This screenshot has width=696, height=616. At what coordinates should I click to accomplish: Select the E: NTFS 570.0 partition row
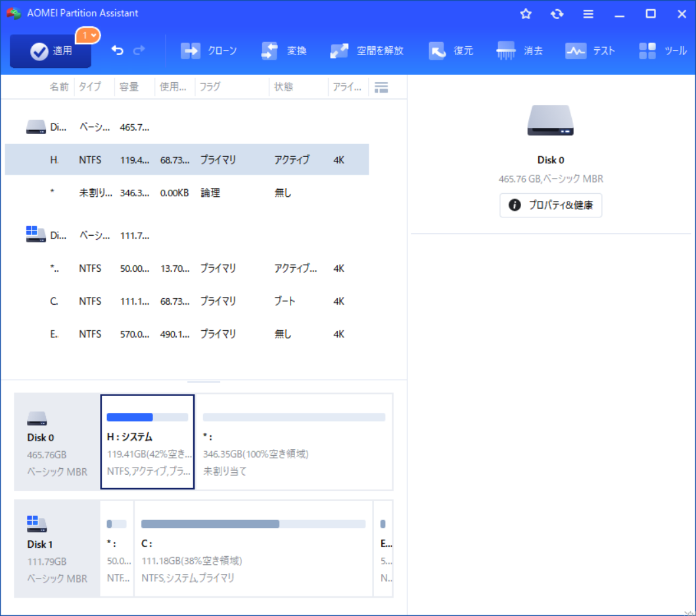pos(187,334)
